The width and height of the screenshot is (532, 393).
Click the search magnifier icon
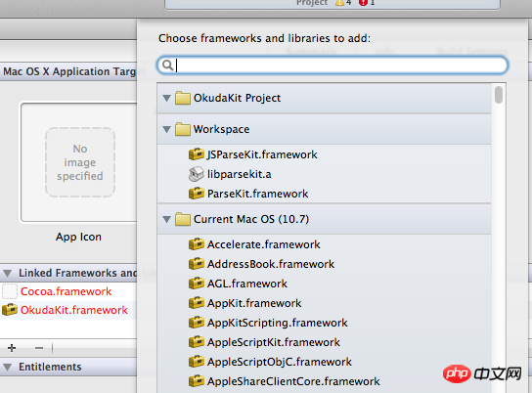click(x=167, y=65)
